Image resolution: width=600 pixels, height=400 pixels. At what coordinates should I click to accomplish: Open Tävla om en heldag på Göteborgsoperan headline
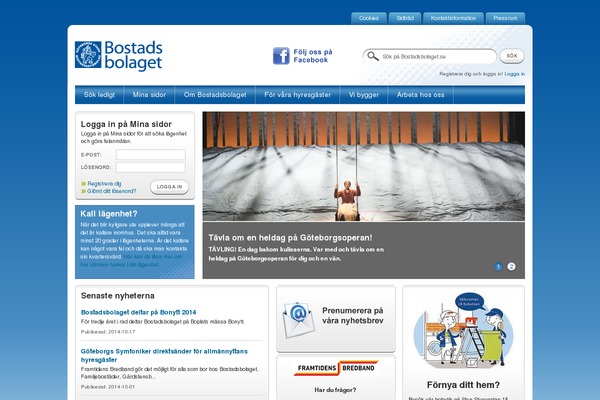tap(290, 238)
